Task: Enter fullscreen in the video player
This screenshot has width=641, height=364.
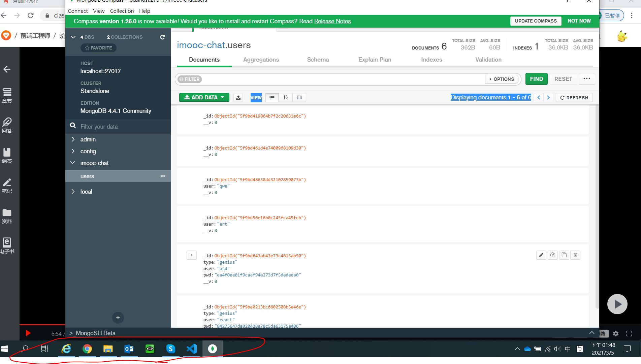Action: tap(629, 333)
